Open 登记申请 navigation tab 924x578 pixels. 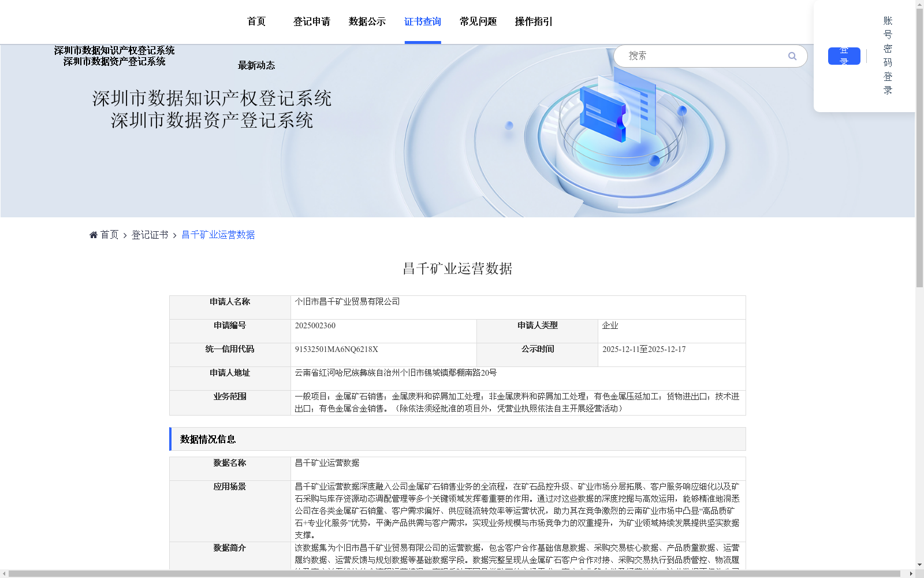pos(312,21)
